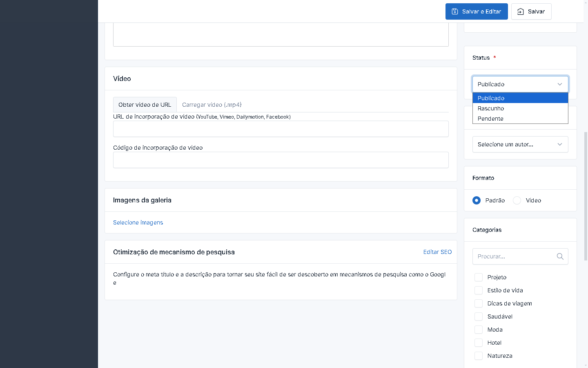588x368 pixels.
Task: Check the Projeto category checkbox
Action: click(479, 277)
